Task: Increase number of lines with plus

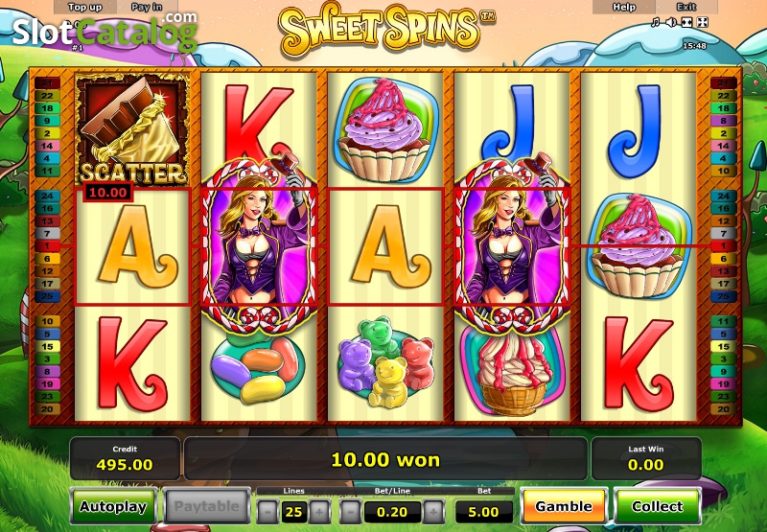Action: [319, 512]
